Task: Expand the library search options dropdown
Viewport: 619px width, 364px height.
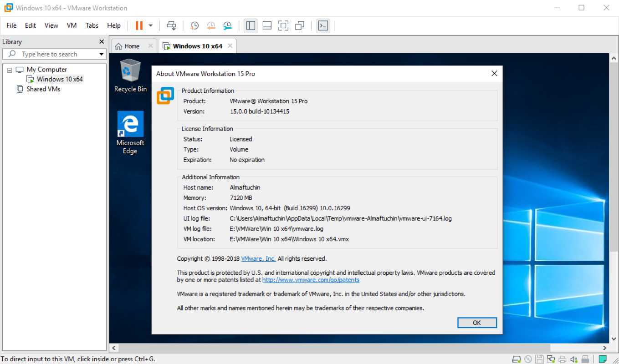Action: pyautogui.click(x=101, y=54)
